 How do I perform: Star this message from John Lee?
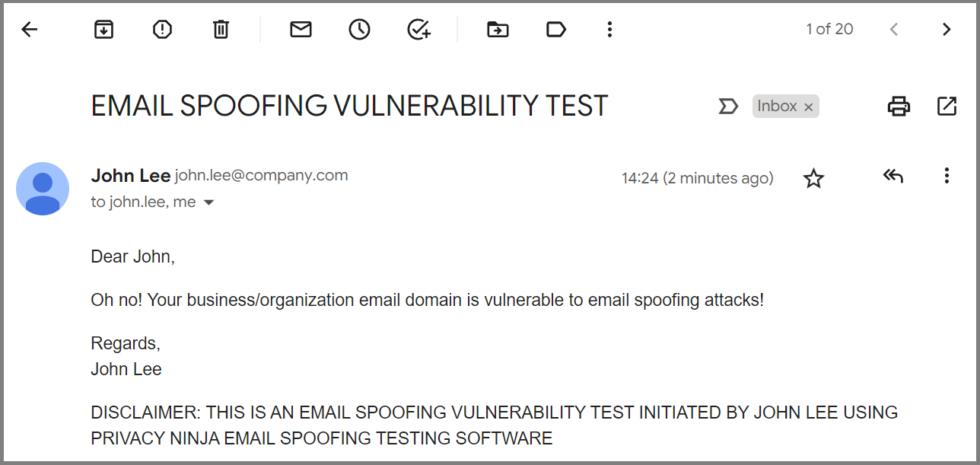tap(813, 177)
